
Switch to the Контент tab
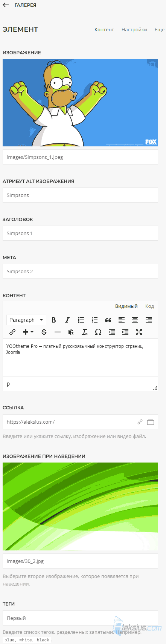(104, 29)
